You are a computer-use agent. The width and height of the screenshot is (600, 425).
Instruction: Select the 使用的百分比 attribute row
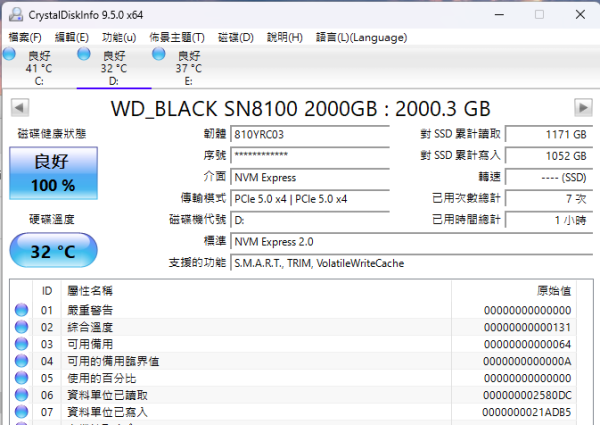pyautogui.click(x=293, y=378)
